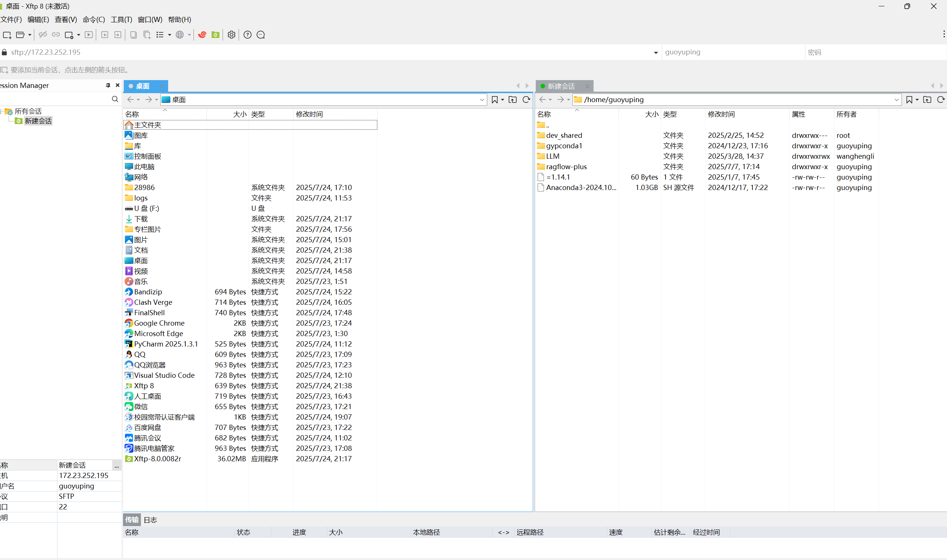Viewport: 947px width, 560px height.
Task: Collapse the 所有会话 tree node
Action: tap(1, 111)
